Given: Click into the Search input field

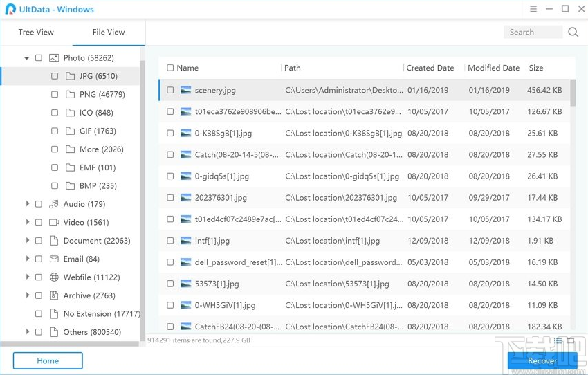Looking at the screenshot, I should pyautogui.click(x=533, y=32).
